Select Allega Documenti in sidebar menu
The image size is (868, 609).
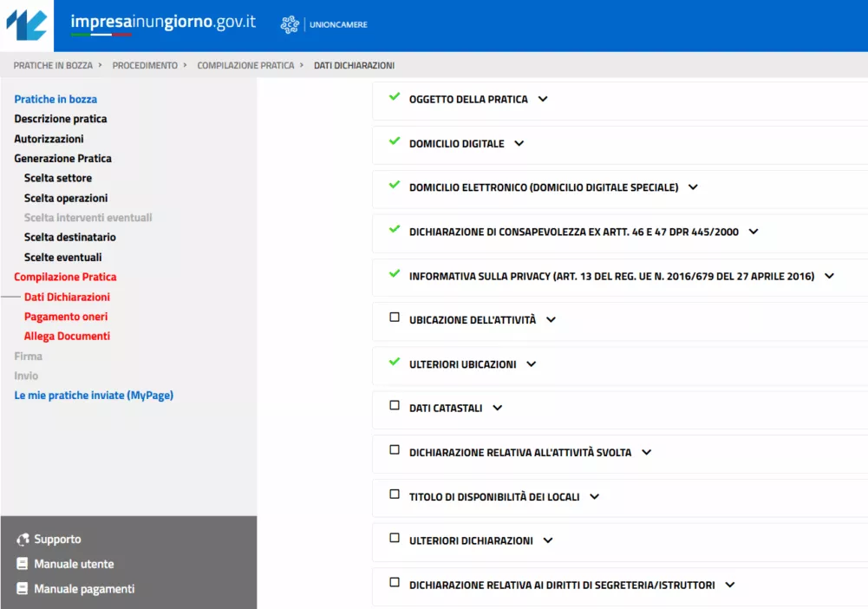pos(67,337)
